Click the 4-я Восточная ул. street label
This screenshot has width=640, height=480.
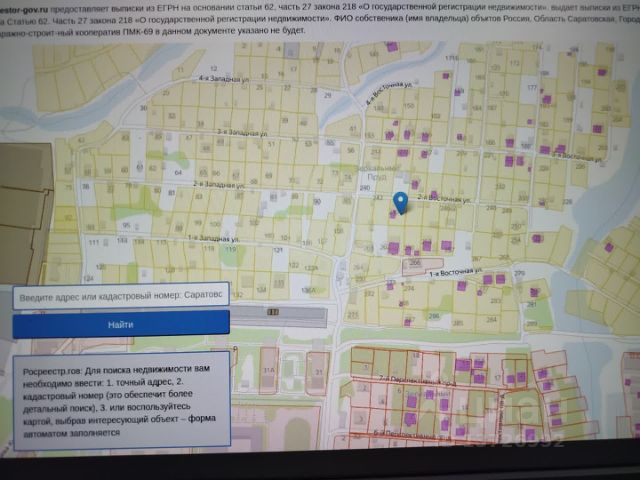click(x=388, y=93)
